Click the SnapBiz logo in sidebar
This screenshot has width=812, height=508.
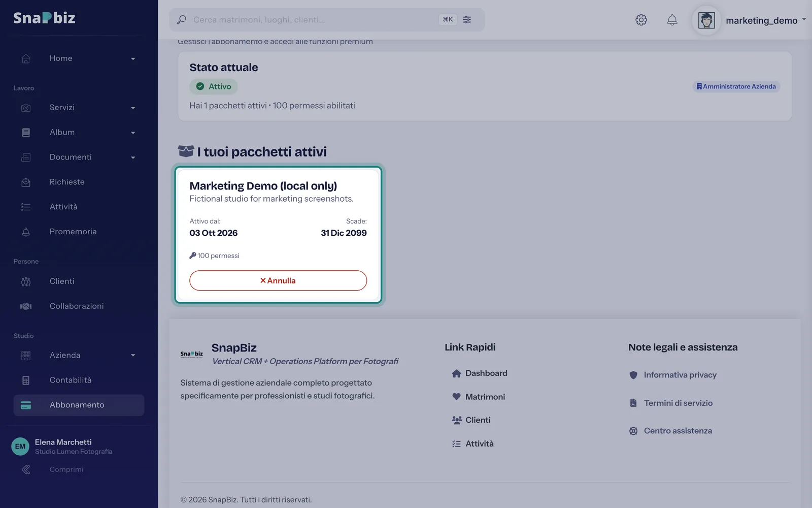pos(44,18)
